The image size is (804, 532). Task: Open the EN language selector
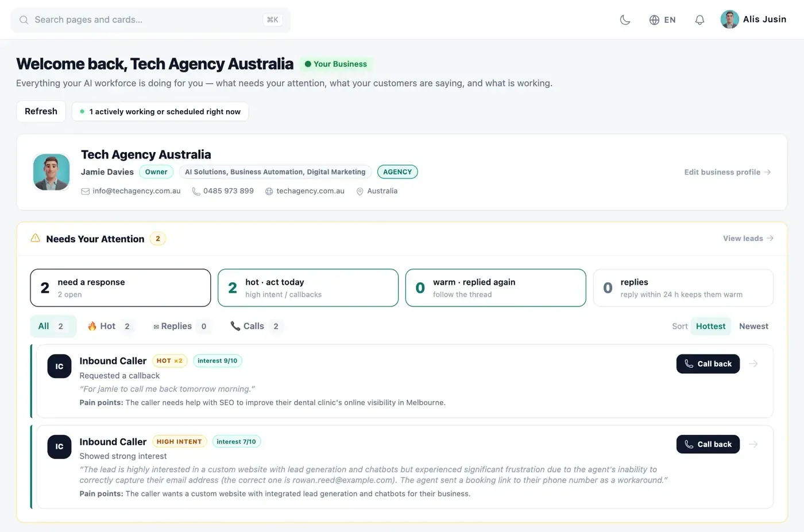coord(662,20)
